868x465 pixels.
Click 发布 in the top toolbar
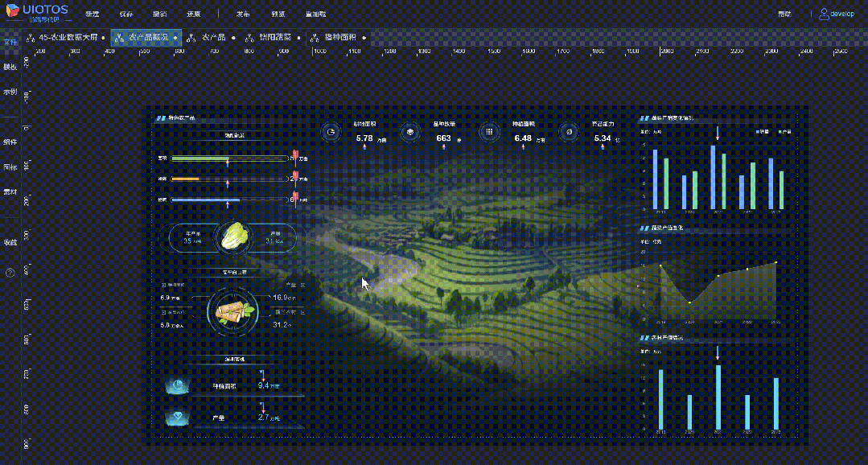tap(242, 14)
